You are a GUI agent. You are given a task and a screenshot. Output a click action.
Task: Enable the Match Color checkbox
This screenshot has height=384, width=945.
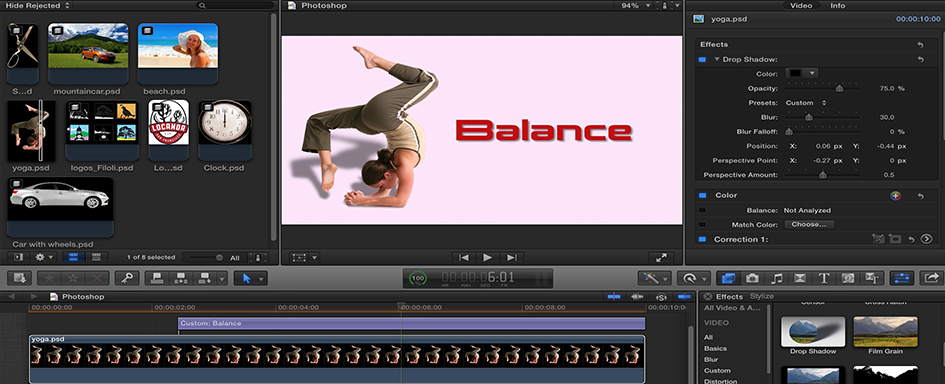coord(702,225)
